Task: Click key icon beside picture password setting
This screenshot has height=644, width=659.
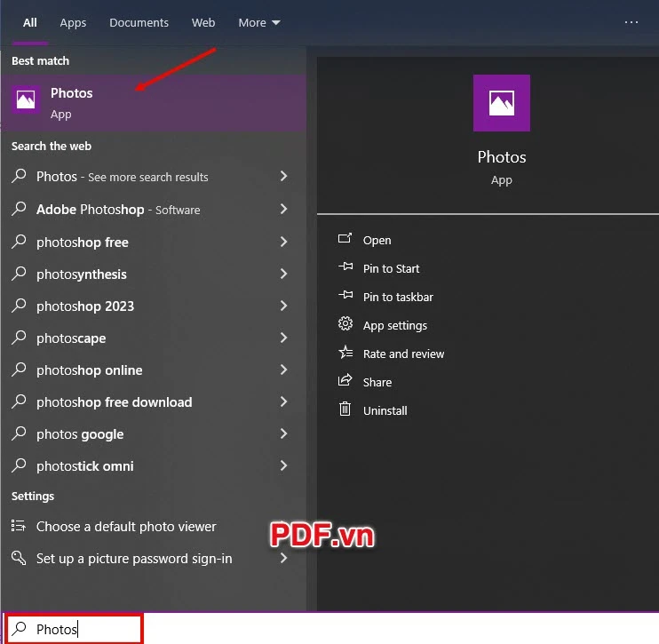Action: 19,558
